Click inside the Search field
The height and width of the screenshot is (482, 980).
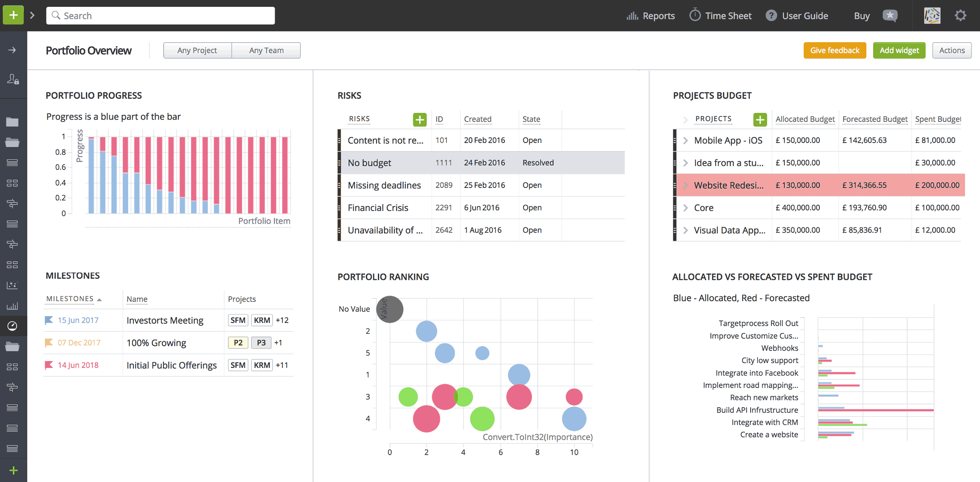[160, 15]
